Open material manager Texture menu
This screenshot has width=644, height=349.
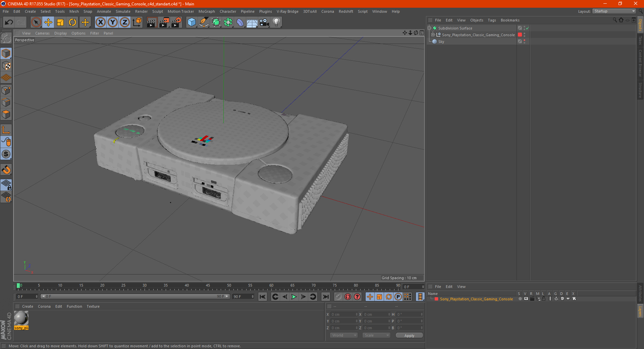tap(93, 306)
